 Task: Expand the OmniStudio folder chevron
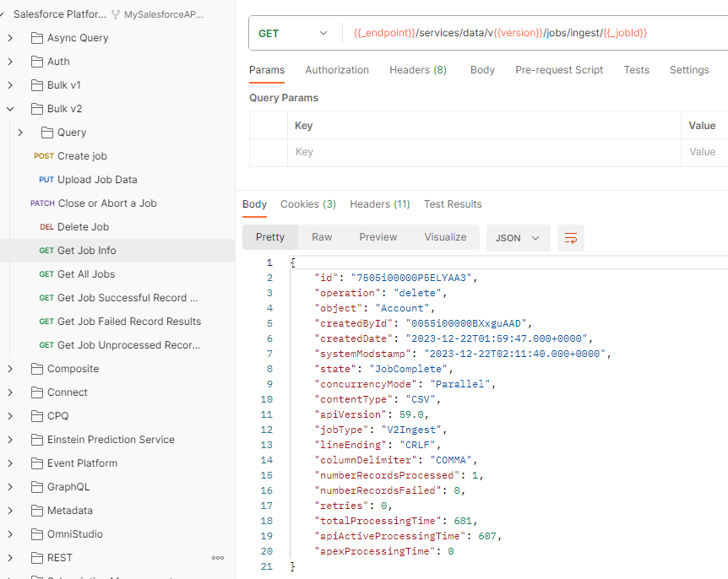10,534
